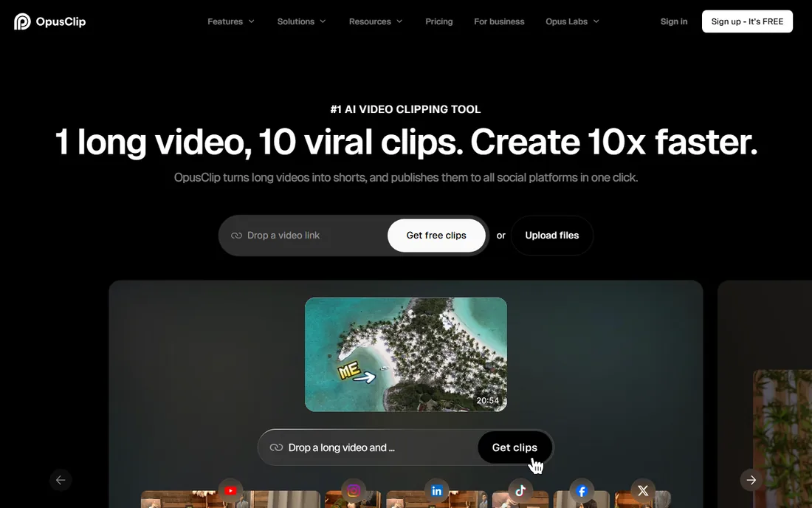Screen dimensions: 812x508
Task: Click the OpusClip logo icon
Action: pyautogui.click(x=22, y=21)
